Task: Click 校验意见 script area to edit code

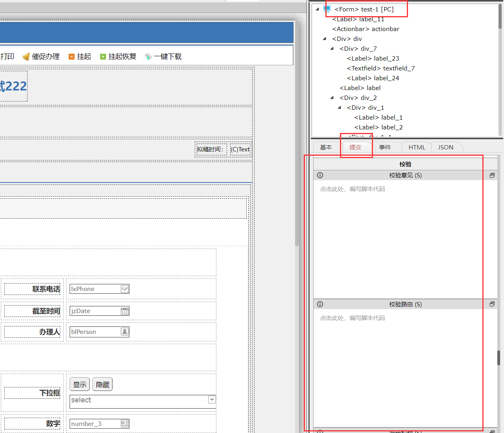Action: [405, 239]
